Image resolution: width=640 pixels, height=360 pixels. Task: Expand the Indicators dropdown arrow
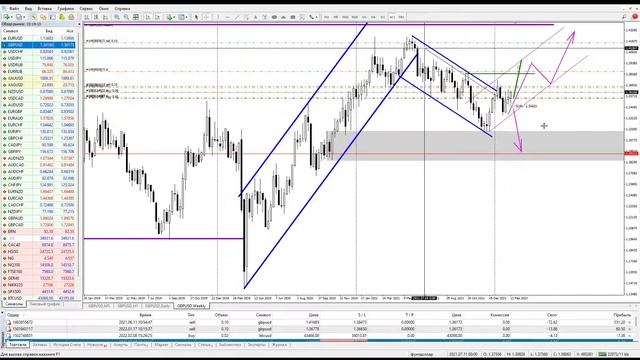[175, 17]
